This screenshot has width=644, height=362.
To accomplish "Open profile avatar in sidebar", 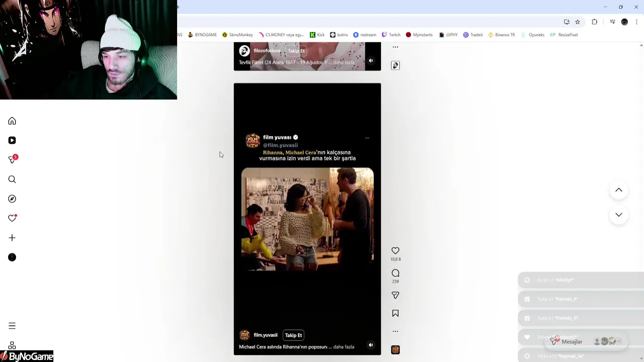I will [12, 257].
